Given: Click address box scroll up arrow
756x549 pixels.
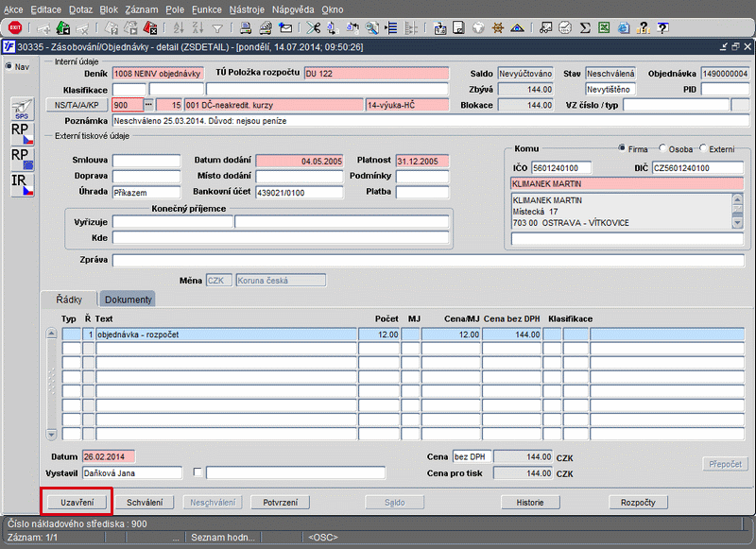Looking at the screenshot, I should pyautogui.click(x=737, y=198).
